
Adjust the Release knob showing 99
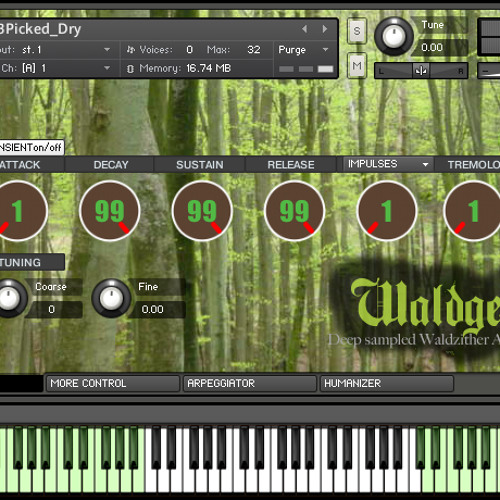click(294, 211)
